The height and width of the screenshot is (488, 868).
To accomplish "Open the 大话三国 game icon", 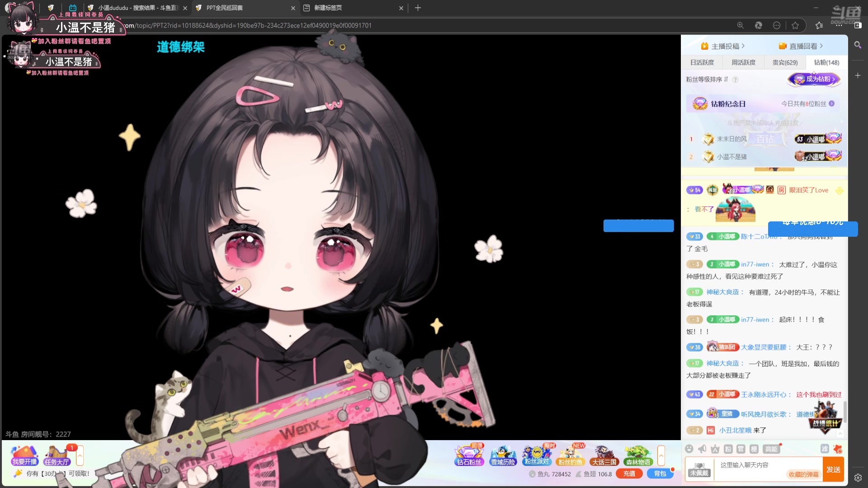I will (604, 455).
